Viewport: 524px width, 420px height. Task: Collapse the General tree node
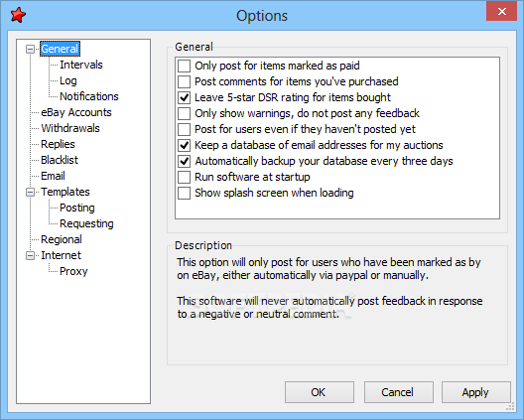coord(30,50)
